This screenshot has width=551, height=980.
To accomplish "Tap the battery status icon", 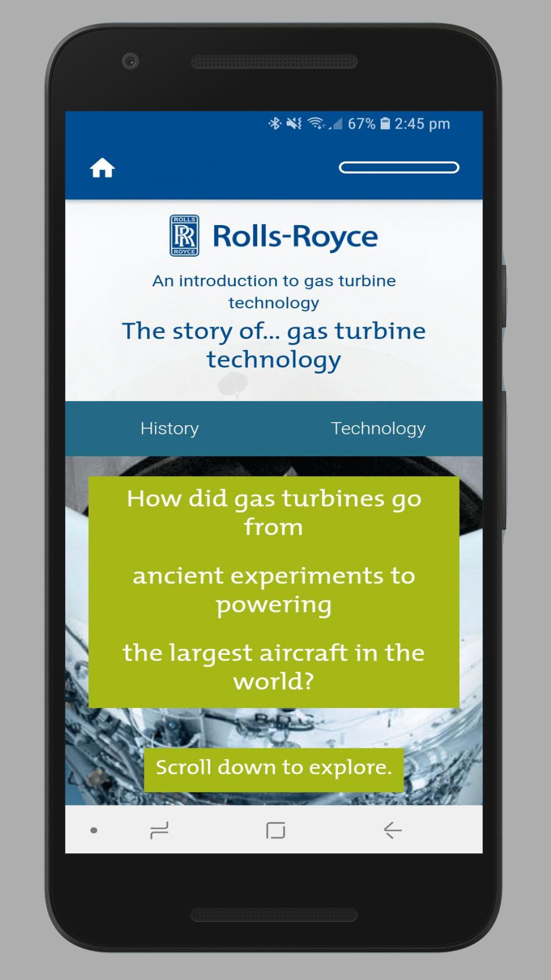I will coord(385,124).
